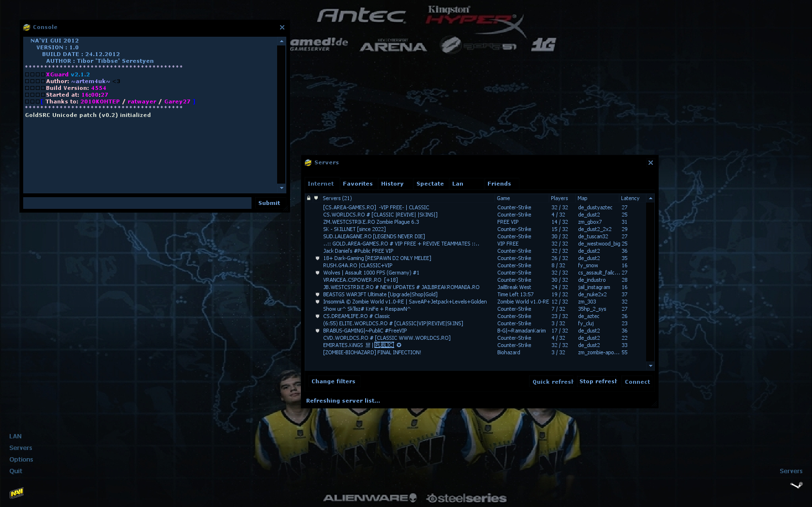
Task: Click the Connect button
Action: pos(637,382)
